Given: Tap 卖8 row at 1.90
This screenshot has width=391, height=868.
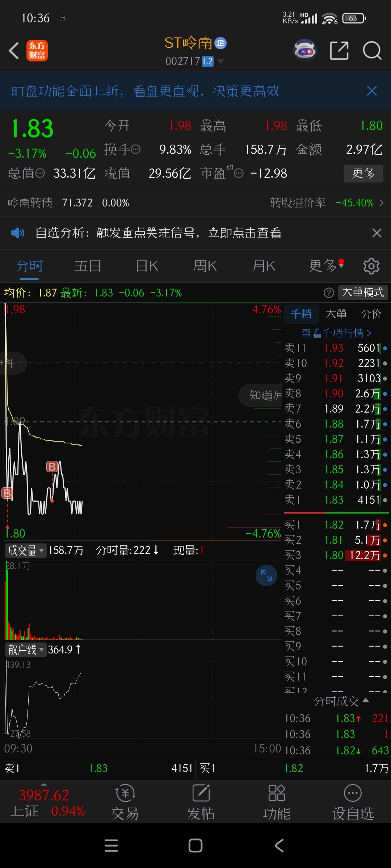Looking at the screenshot, I should point(336,393).
